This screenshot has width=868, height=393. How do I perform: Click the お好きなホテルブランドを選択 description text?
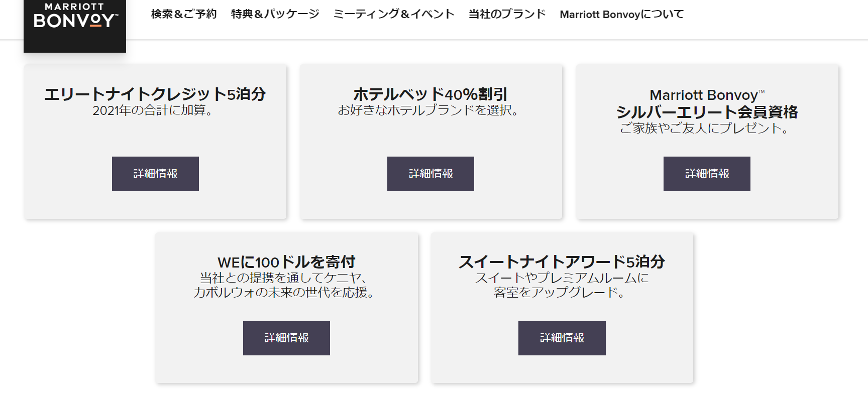427,110
